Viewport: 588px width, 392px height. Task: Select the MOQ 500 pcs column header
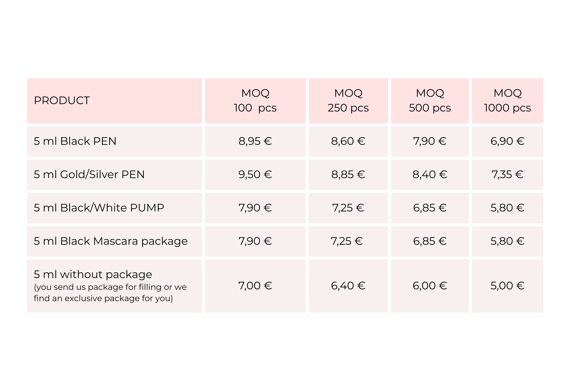[430, 100]
